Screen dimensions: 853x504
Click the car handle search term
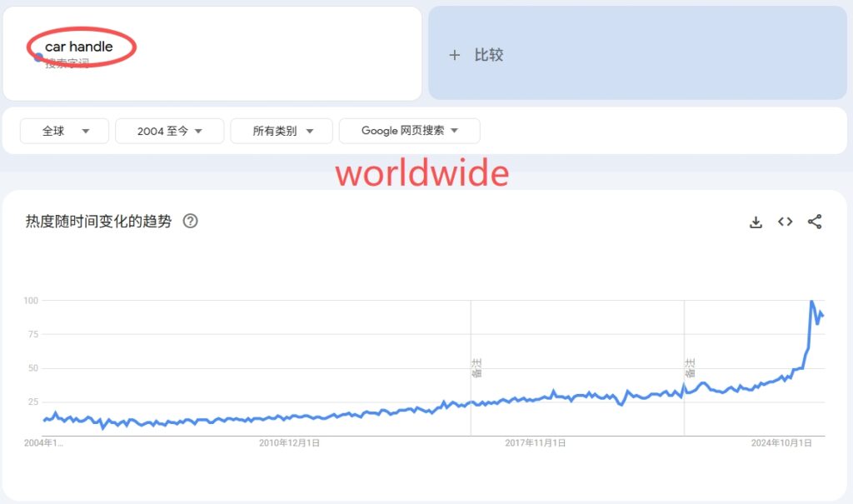(x=79, y=47)
